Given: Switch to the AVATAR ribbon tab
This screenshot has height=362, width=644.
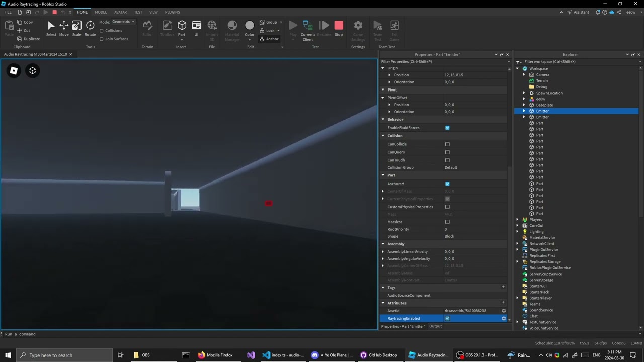Looking at the screenshot, I should click(x=120, y=12).
